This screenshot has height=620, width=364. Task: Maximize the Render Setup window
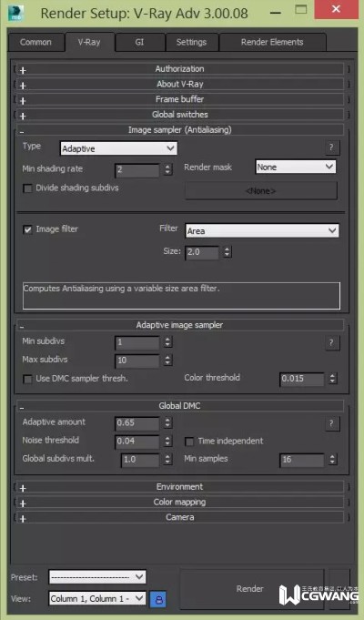[301, 9]
